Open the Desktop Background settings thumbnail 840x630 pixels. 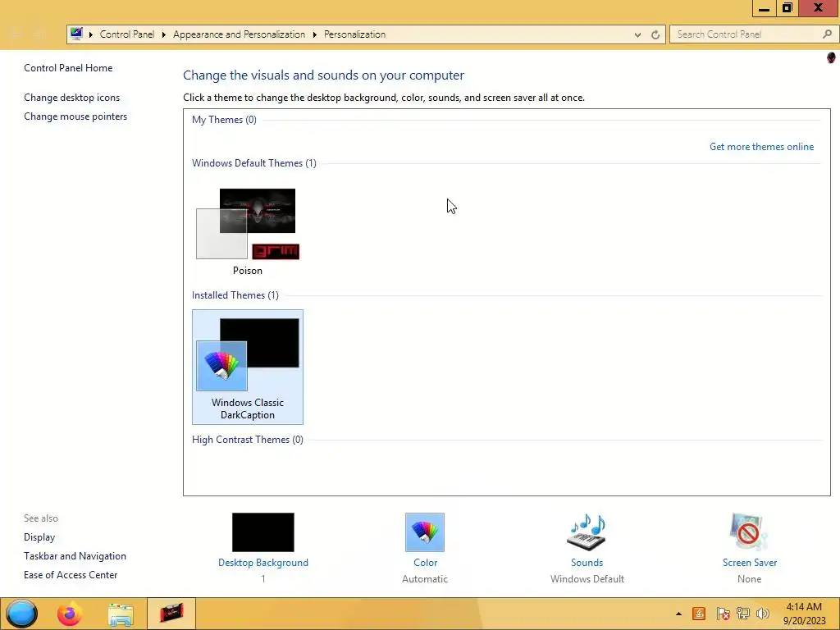(x=263, y=532)
